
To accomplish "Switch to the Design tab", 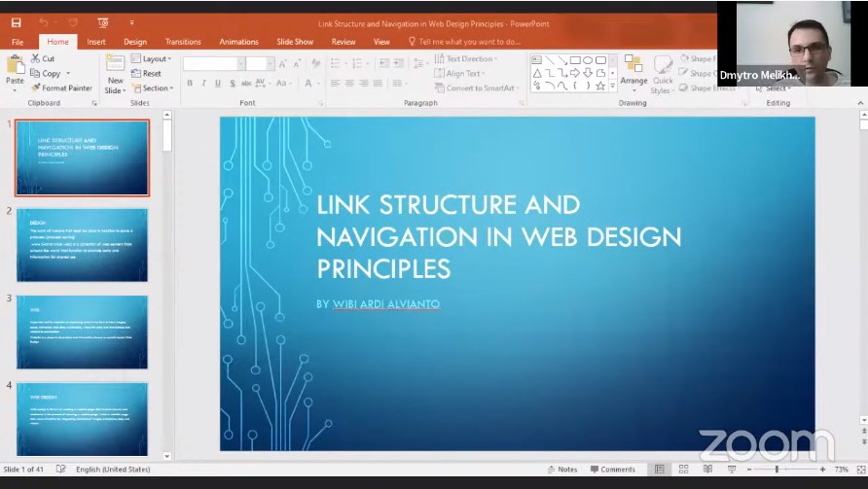I will (135, 42).
